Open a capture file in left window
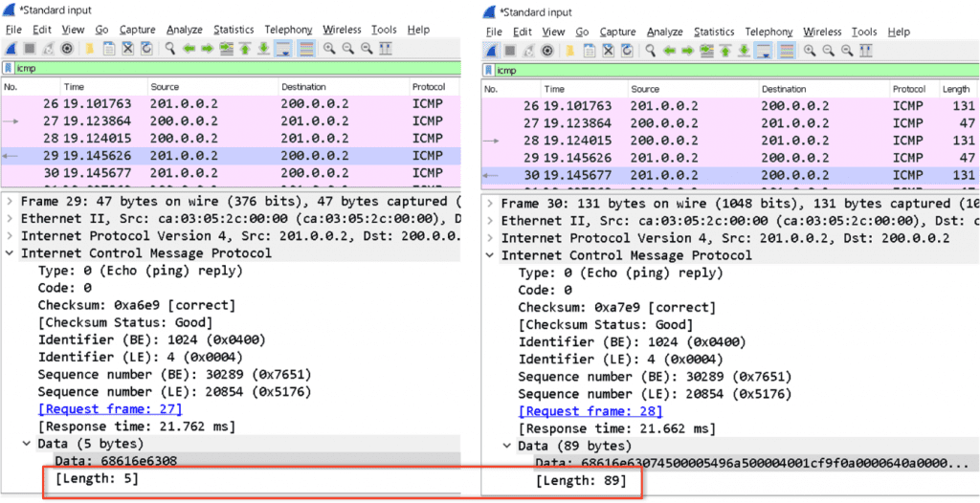The height and width of the screenshot is (503, 980). tap(89, 48)
